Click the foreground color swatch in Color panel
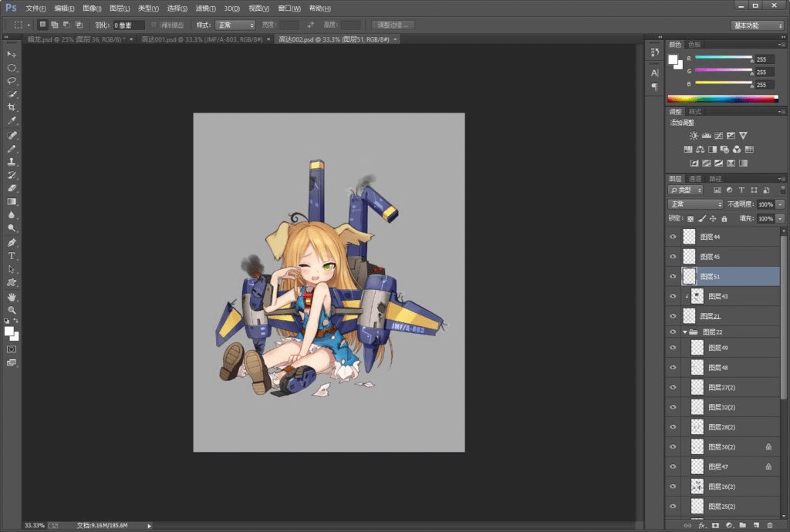Viewport: 790px width, 532px height. coord(673,60)
